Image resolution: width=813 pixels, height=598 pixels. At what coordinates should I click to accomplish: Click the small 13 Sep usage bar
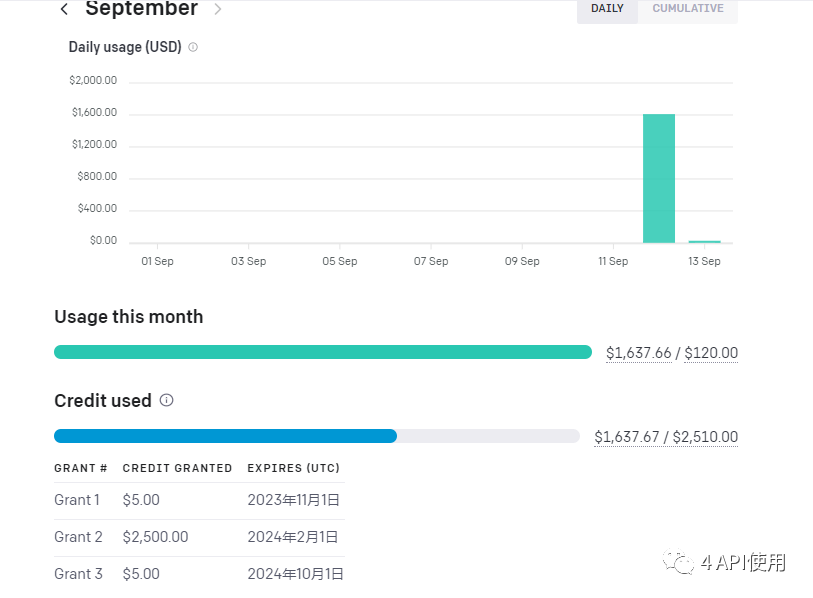704,241
